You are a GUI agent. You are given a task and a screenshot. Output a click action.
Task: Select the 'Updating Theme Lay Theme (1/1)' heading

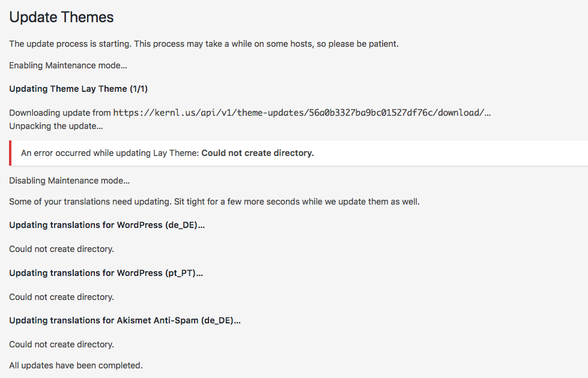78,89
